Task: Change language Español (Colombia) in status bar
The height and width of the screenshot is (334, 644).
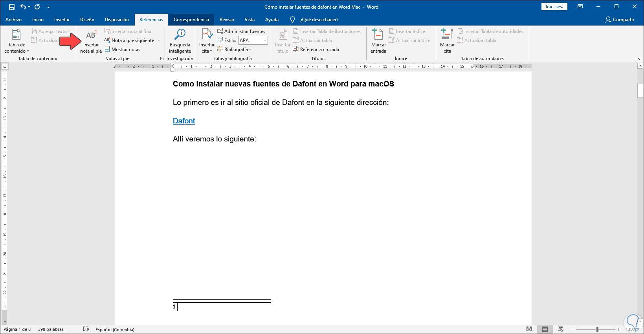Action: pyautogui.click(x=115, y=329)
